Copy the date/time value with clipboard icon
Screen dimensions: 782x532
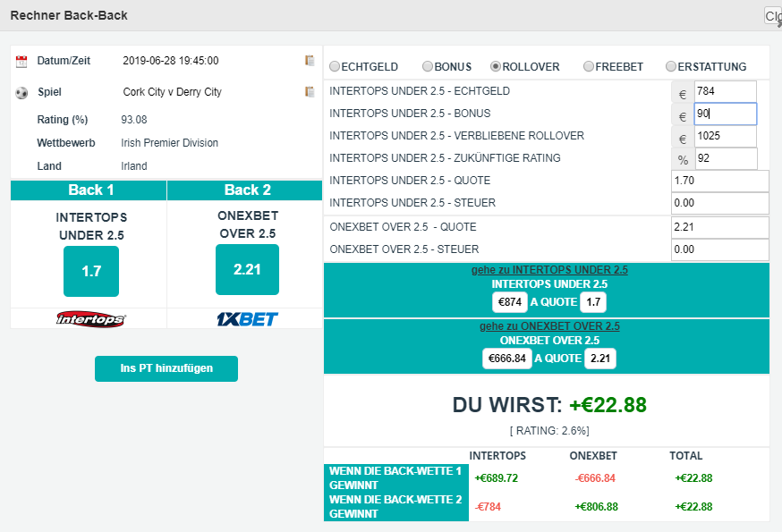tap(310, 60)
